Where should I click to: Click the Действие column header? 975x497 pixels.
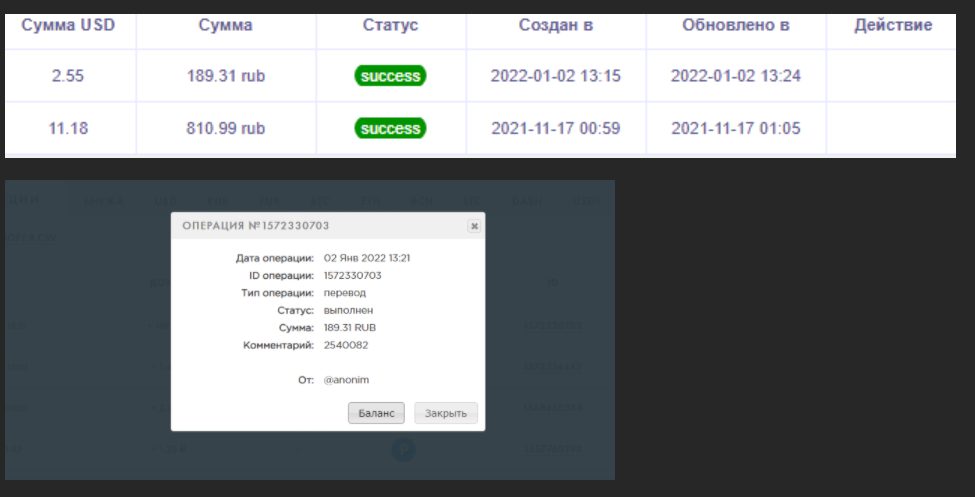tap(893, 26)
